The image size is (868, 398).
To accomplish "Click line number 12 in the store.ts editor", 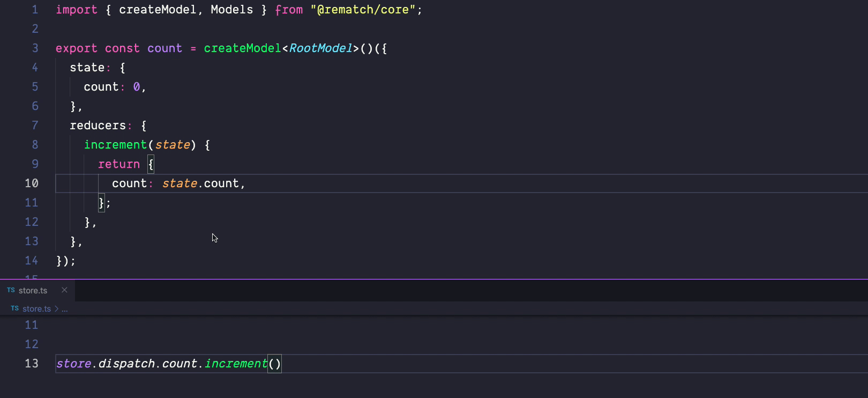I will tap(32, 344).
